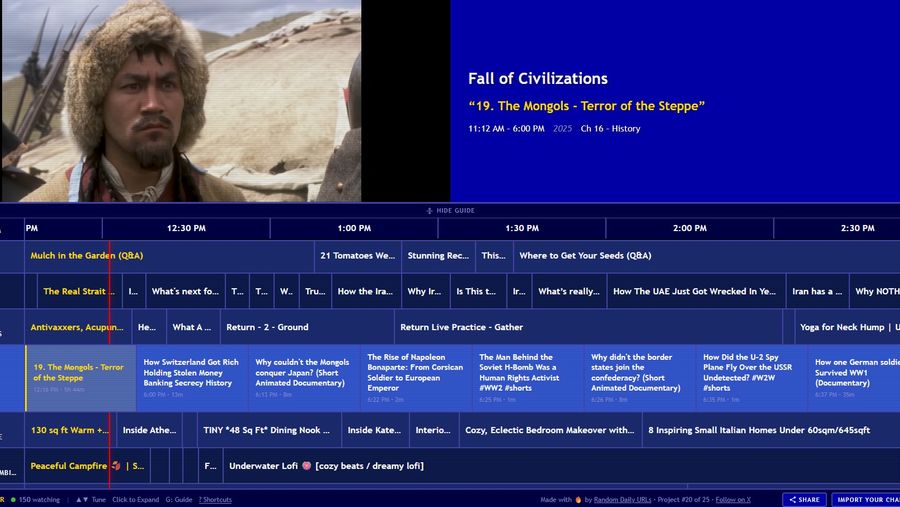Screen dimensions: 900x507
Task: Click Ch 16 - History channel label
Action: pyautogui.click(x=610, y=129)
